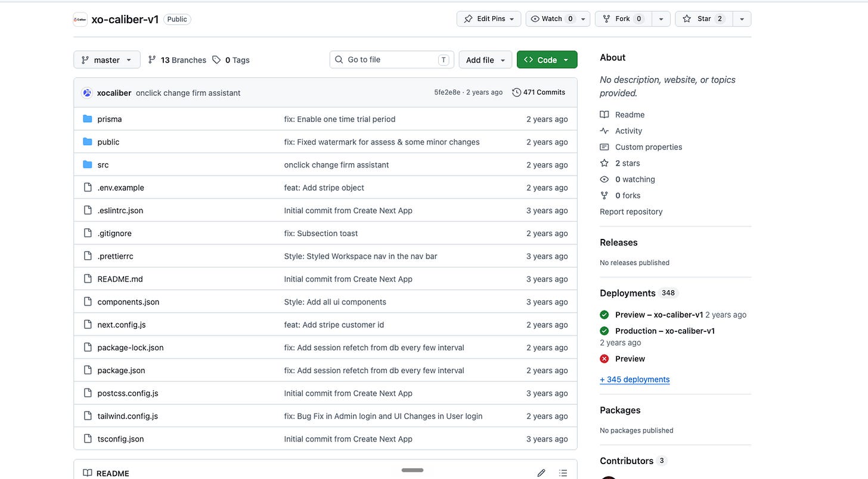The image size is (868, 479).
Task: Open the postcss.config.js file
Action: pos(128,393)
